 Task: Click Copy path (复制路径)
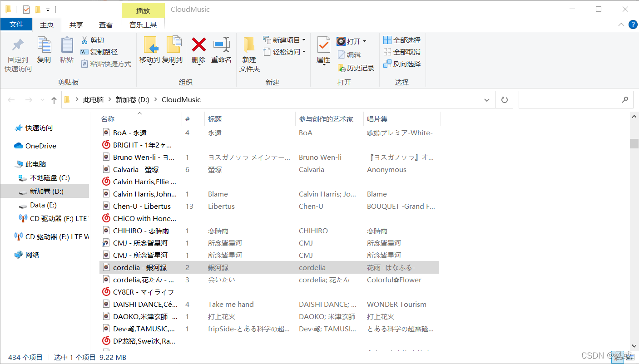99,52
